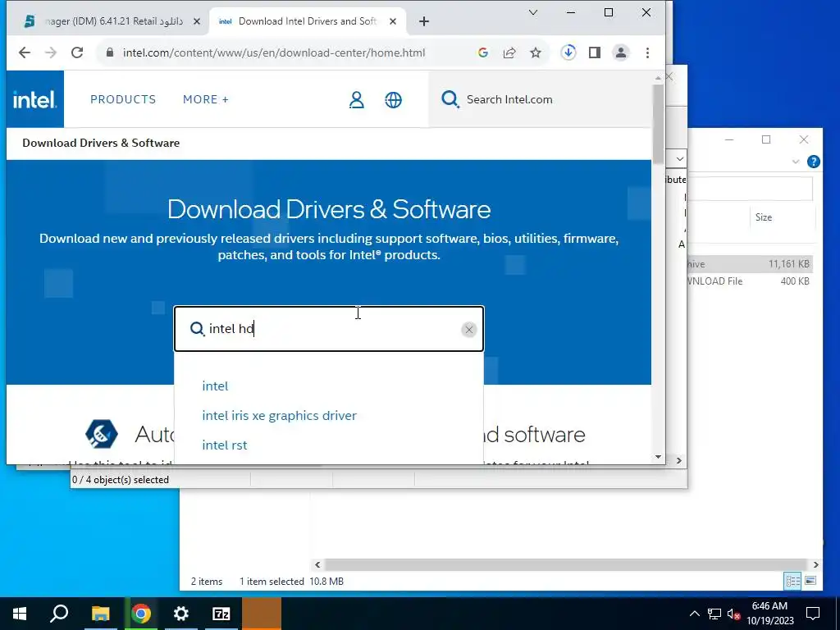Open taskbar search

59,614
